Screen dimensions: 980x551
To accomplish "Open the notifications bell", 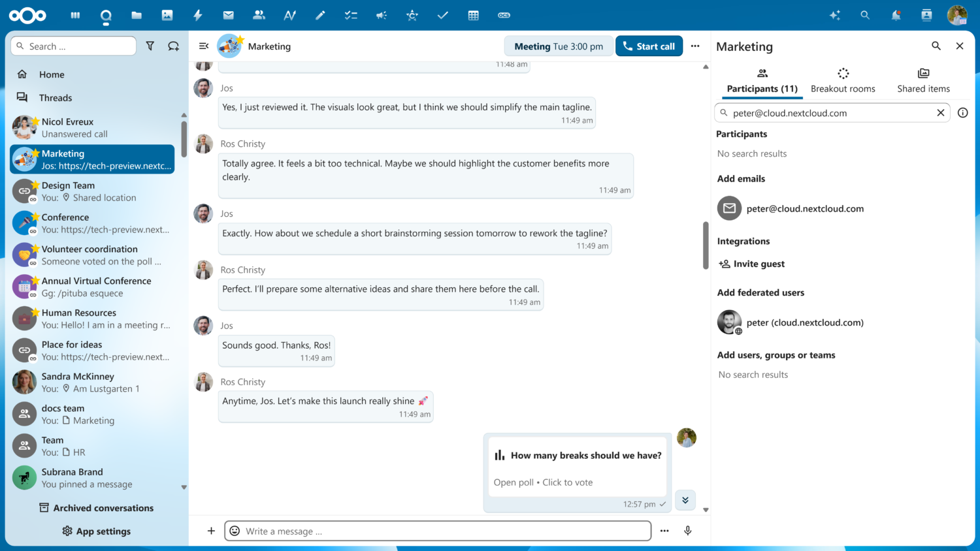I will pos(895,15).
